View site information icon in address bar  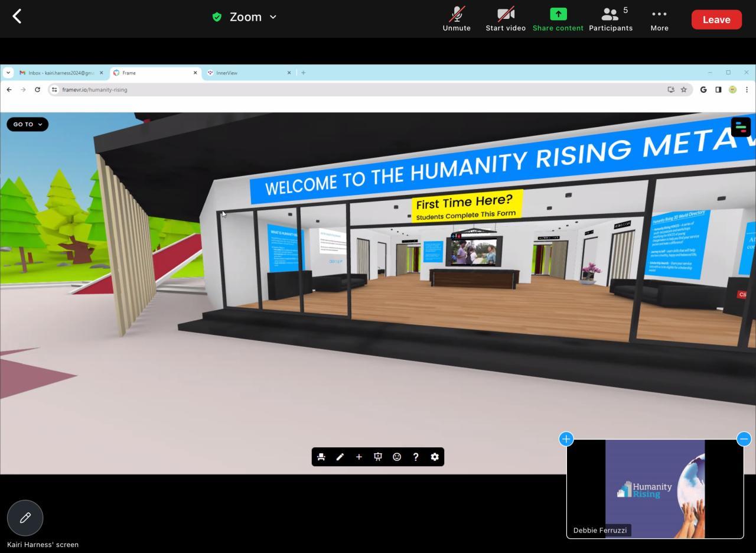pos(54,90)
